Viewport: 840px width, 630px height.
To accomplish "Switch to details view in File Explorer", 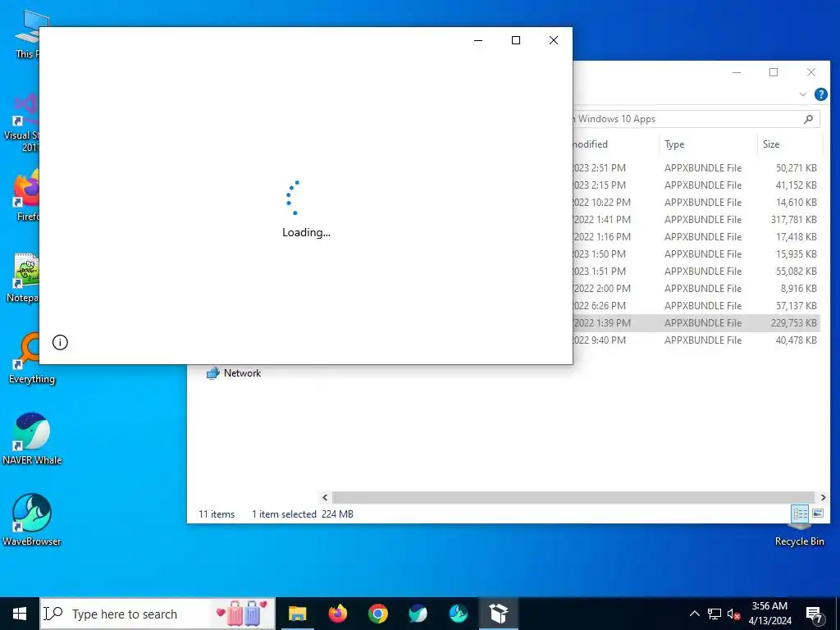I will point(800,514).
